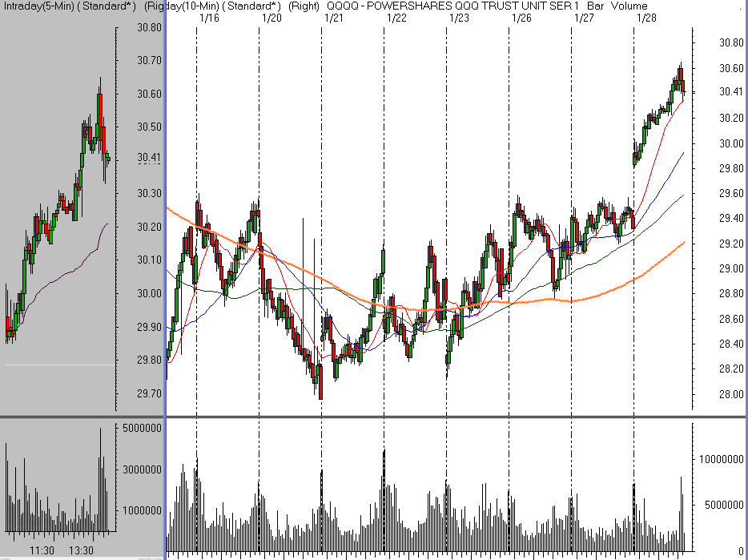This screenshot has width=748, height=560.
Task: Click the yellow horizontal line in 5-Min chart
Action: coord(60,365)
